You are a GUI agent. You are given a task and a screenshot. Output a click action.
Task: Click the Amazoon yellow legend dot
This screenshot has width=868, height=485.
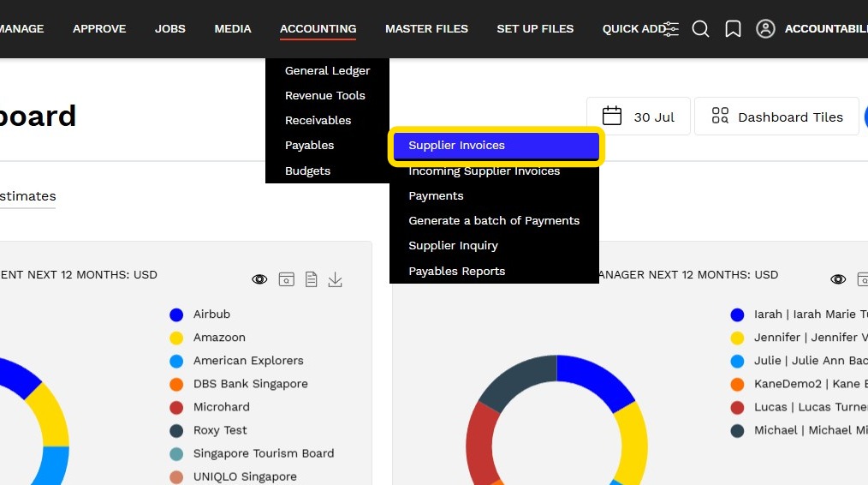click(176, 338)
